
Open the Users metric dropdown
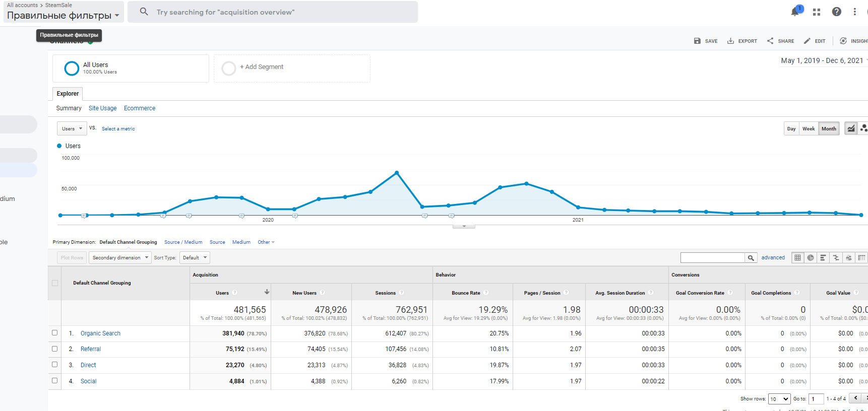72,128
